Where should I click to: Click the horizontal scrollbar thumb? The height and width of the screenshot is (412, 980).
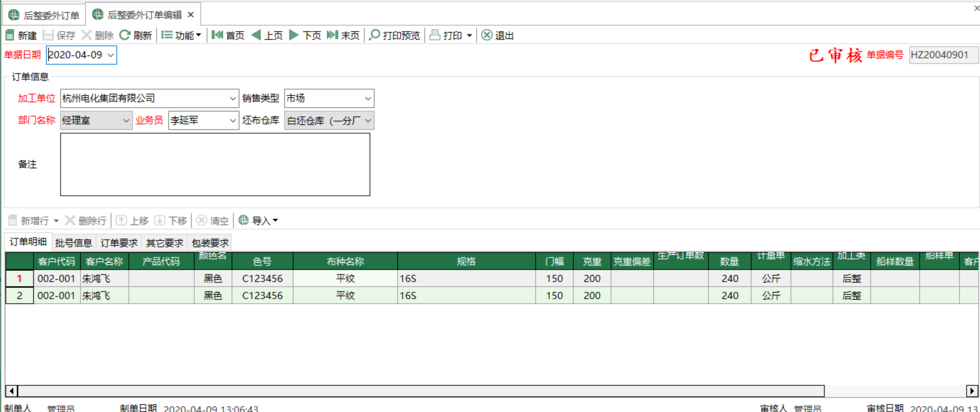point(421,391)
